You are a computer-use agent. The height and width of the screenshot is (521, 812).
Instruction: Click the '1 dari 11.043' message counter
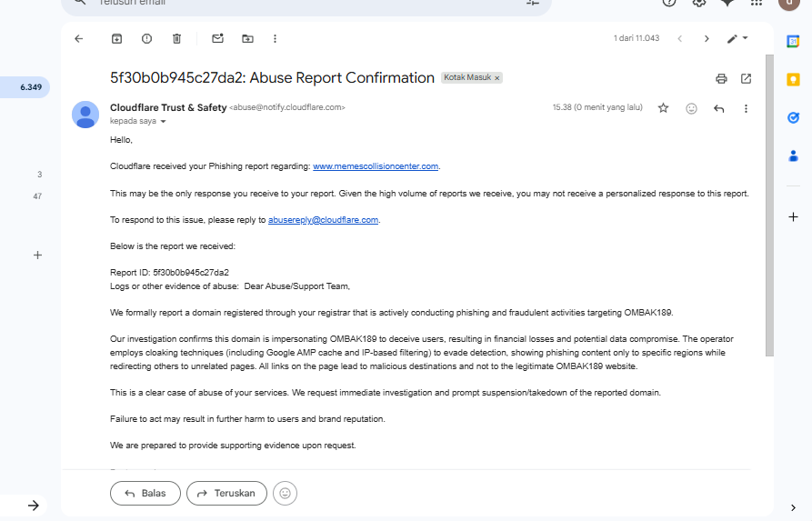[x=637, y=38]
